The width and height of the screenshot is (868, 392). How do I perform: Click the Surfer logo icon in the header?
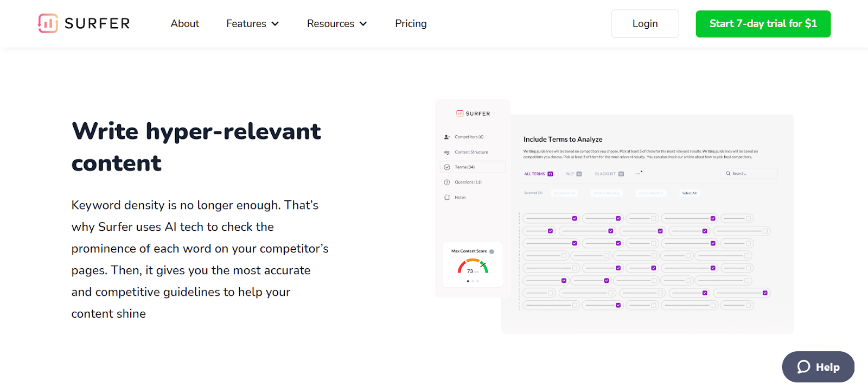(x=48, y=23)
